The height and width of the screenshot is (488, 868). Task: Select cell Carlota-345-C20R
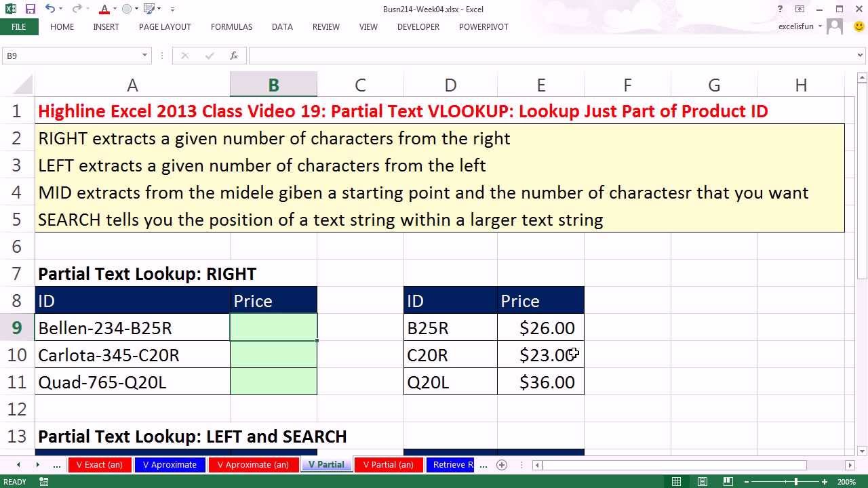(132, 355)
